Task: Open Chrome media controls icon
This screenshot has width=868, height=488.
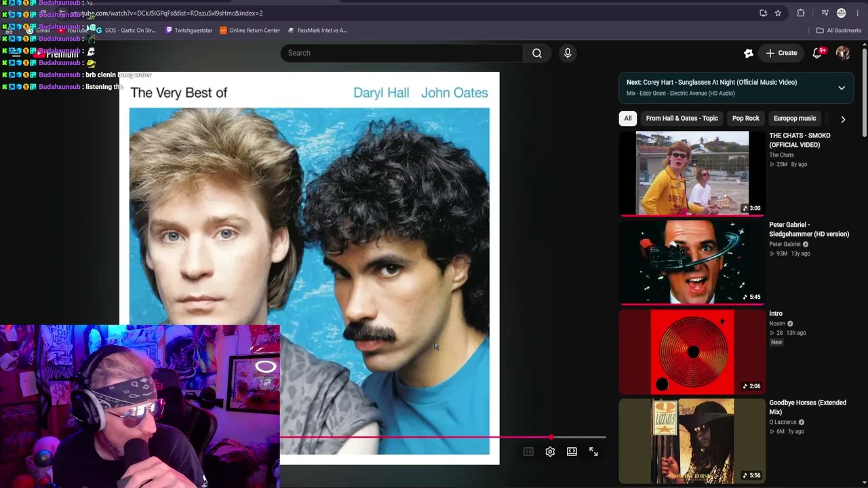Action: pyautogui.click(x=825, y=13)
